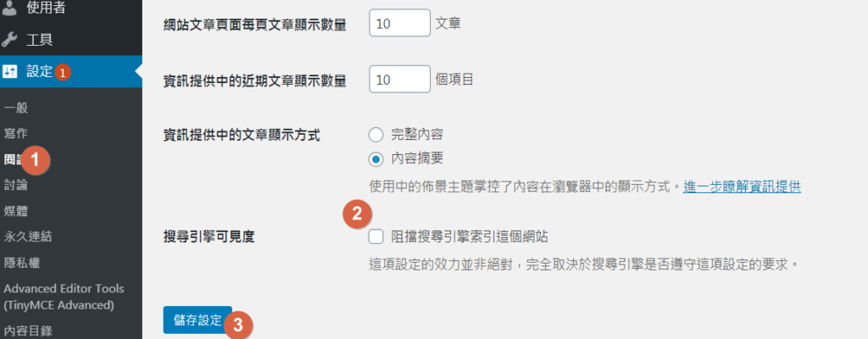
Task: Select the 媒體 submenu item
Action: point(16,210)
